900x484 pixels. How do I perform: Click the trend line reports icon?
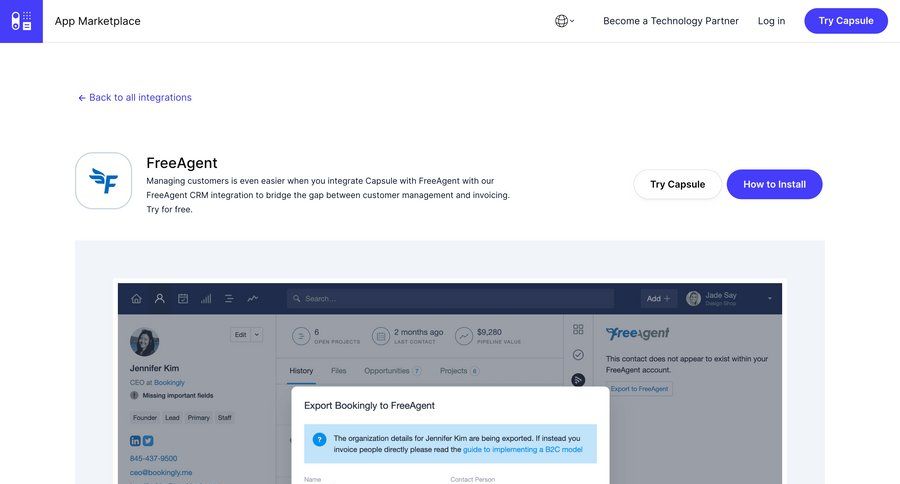(253, 298)
